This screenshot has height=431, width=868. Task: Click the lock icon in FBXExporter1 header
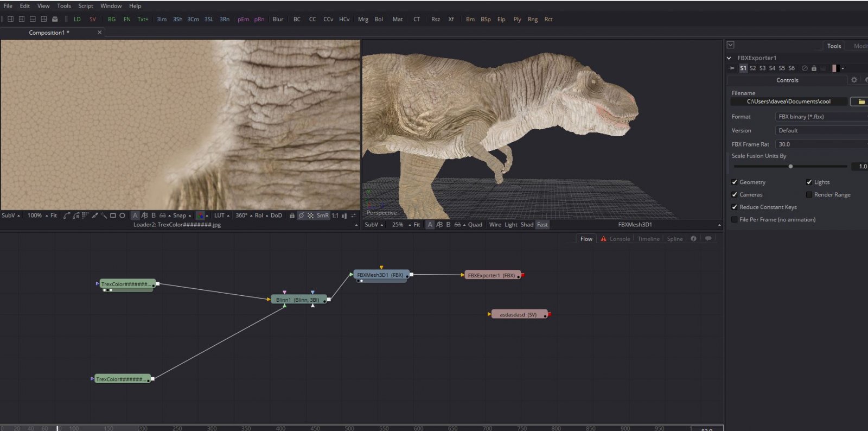pos(814,68)
